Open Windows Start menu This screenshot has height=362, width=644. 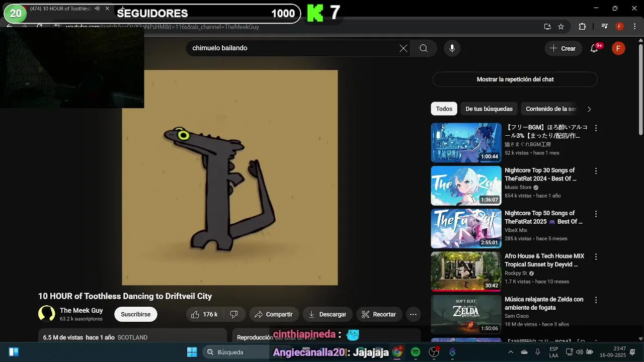192,352
